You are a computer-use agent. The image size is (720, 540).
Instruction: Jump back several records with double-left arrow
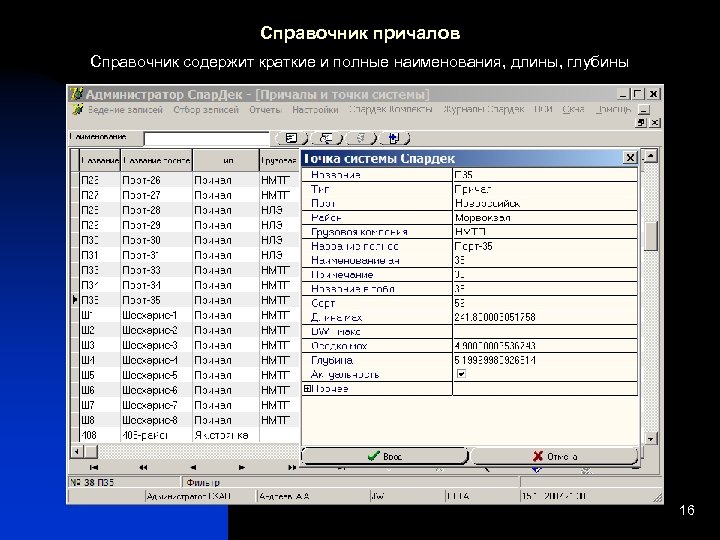(x=143, y=467)
